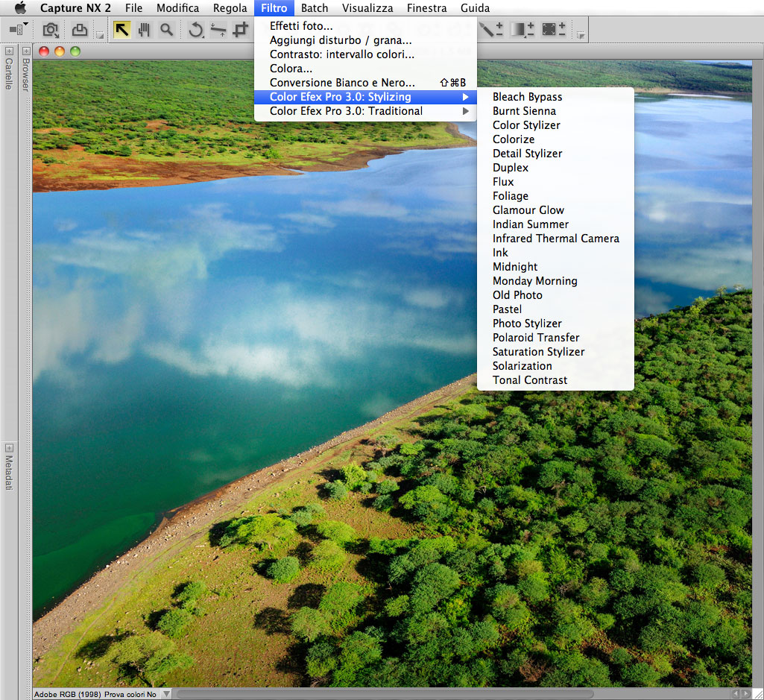Click the scroll-left arrow at window bottom
This screenshot has width=764, height=700.
coord(736,693)
